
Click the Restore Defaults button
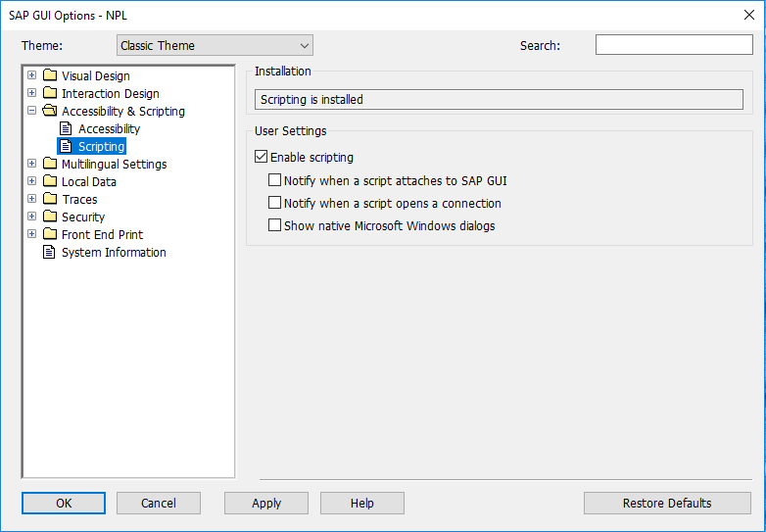[667, 504]
